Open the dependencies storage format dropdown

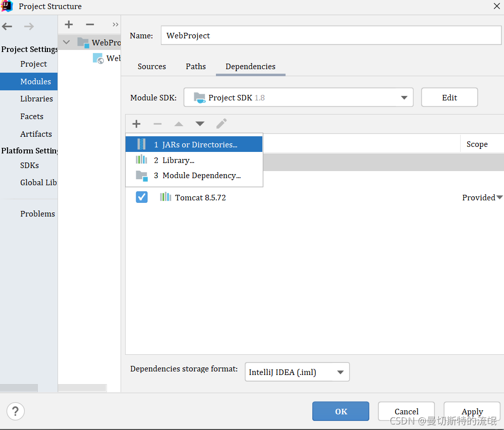coord(297,372)
